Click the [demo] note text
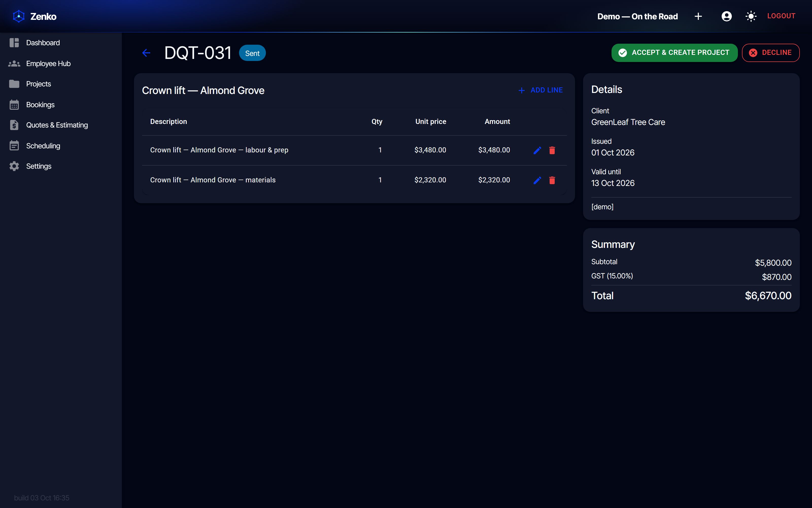Screen dimensions: 812x508 coord(602,207)
